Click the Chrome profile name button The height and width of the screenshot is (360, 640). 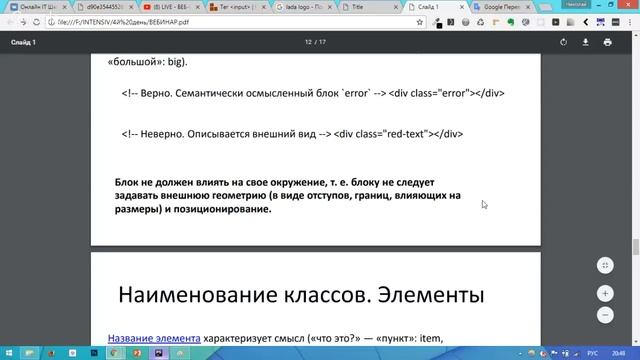click(576, 4)
